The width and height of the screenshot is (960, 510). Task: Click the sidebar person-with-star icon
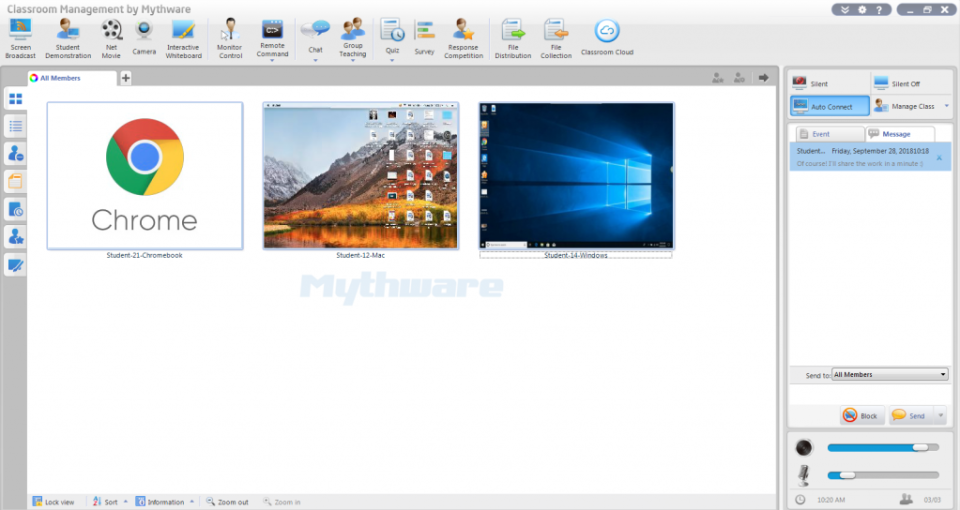pos(15,237)
